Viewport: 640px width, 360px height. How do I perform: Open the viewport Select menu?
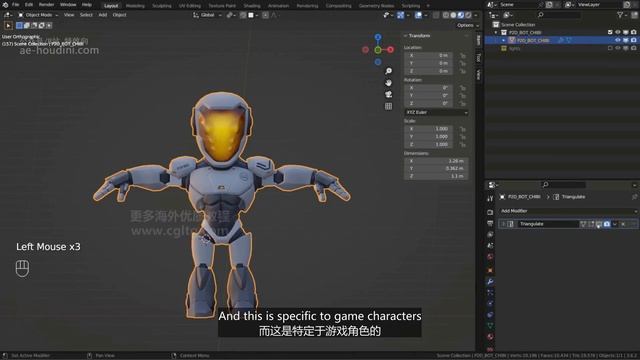(86, 15)
